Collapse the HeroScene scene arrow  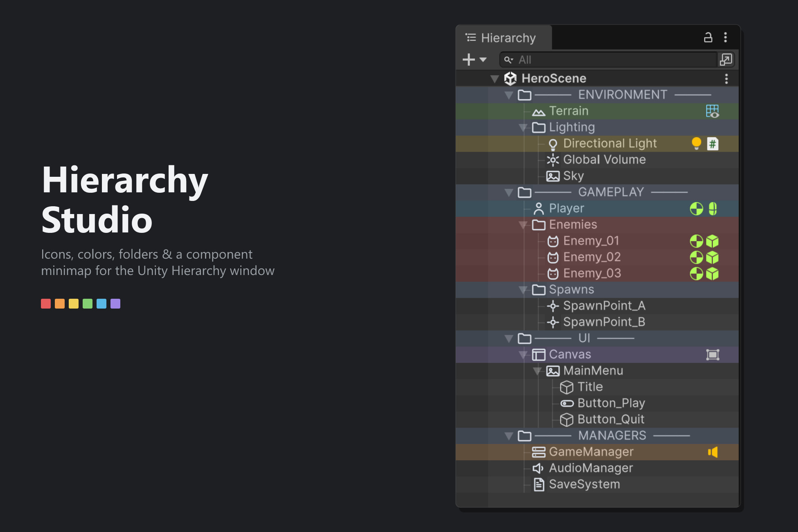[494, 79]
